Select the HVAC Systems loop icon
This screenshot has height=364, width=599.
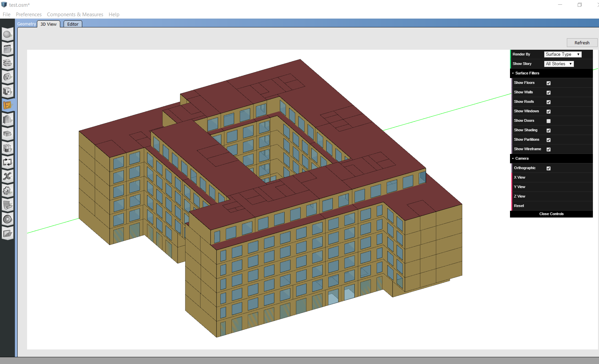pyautogui.click(x=7, y=162)
